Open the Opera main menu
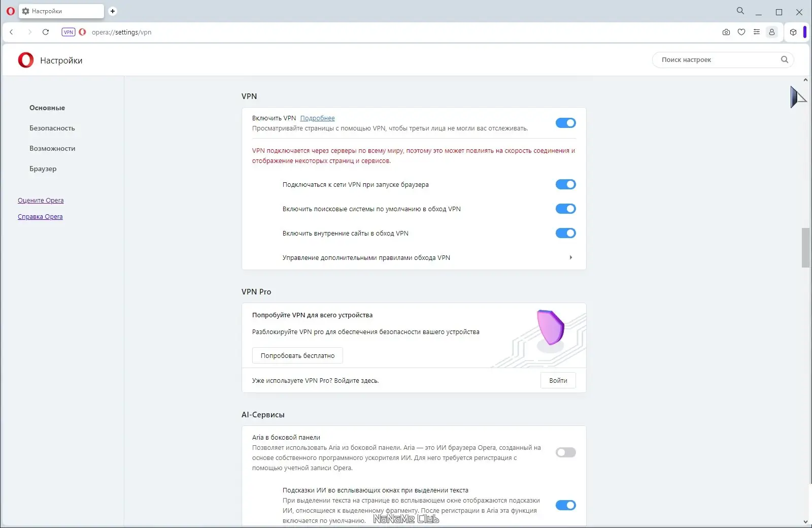 (x=10, y=11)
